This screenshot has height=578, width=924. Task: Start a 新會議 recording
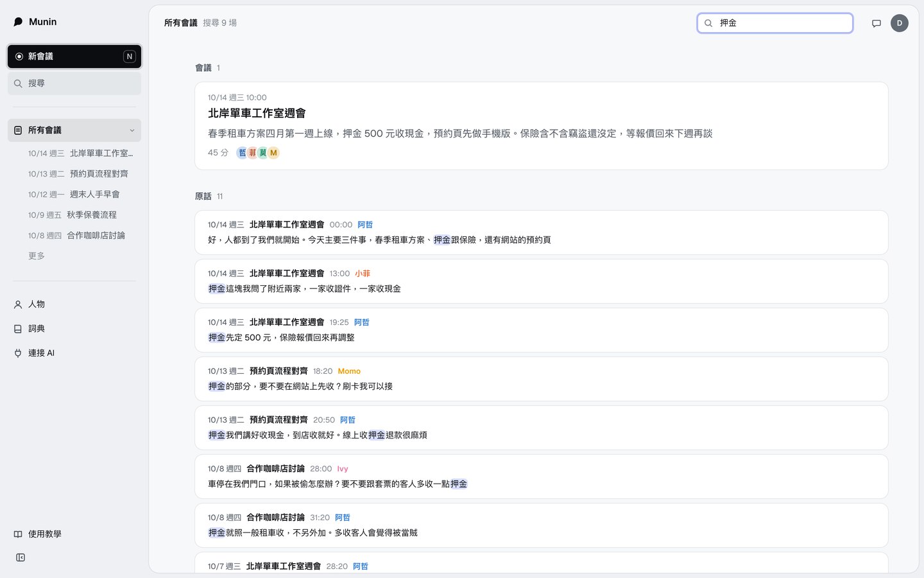coord(74,57)
